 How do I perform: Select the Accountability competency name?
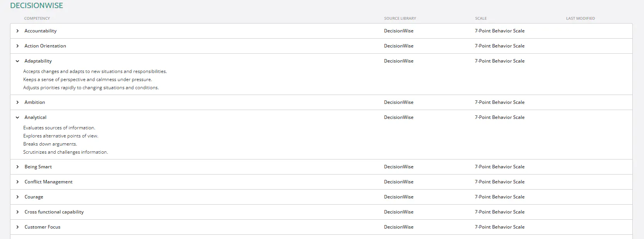tap(41, 31)
